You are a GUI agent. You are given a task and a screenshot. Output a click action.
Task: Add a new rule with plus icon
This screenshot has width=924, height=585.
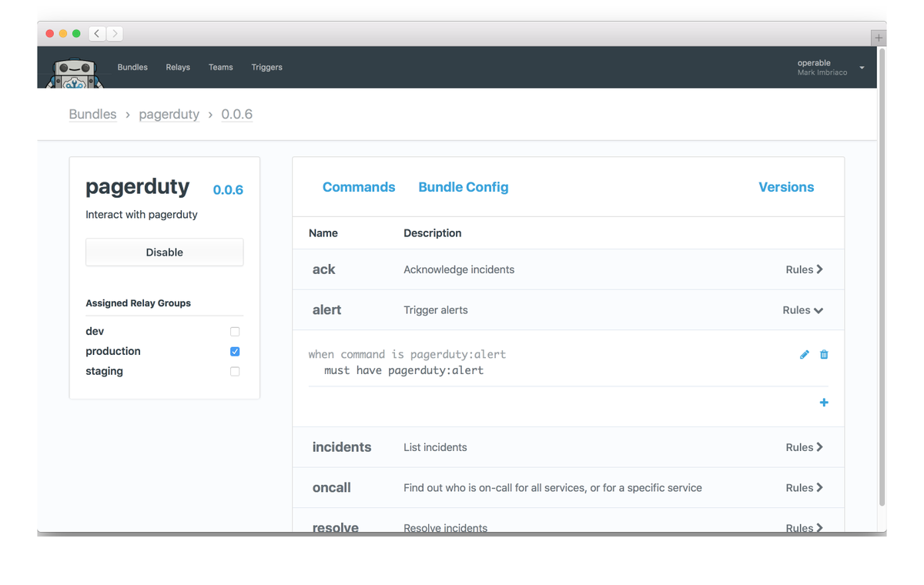point(824,403)
